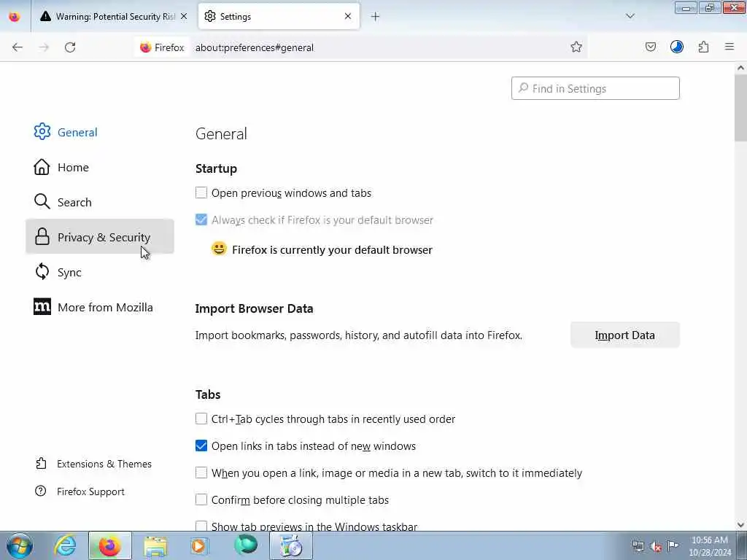Open the Windows Start button
Image resolution: width=747 pixels, height=560 pixels.
(x=20, y=545)
